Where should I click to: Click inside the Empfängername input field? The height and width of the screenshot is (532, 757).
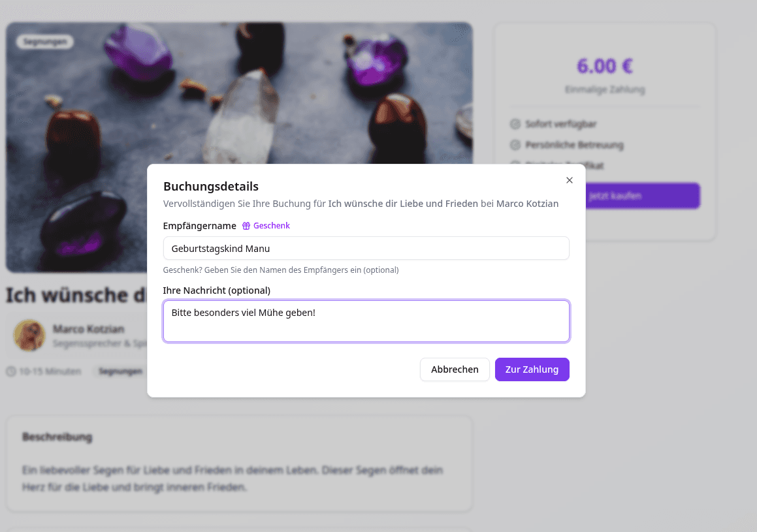(366, 248)
